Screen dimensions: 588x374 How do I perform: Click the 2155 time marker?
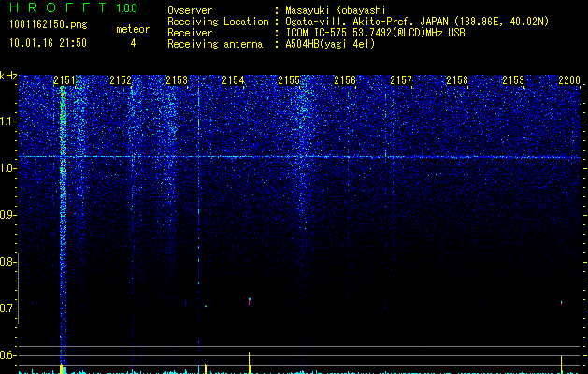pos(289,80)
